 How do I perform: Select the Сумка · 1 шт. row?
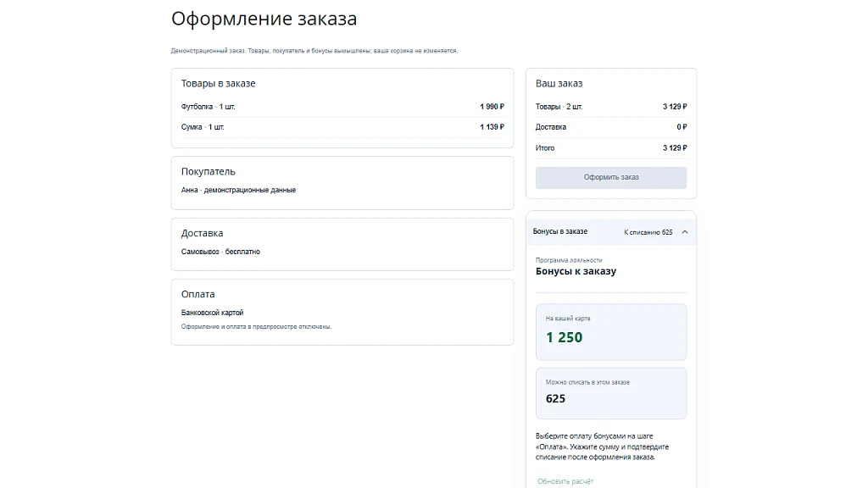(342, 127)
